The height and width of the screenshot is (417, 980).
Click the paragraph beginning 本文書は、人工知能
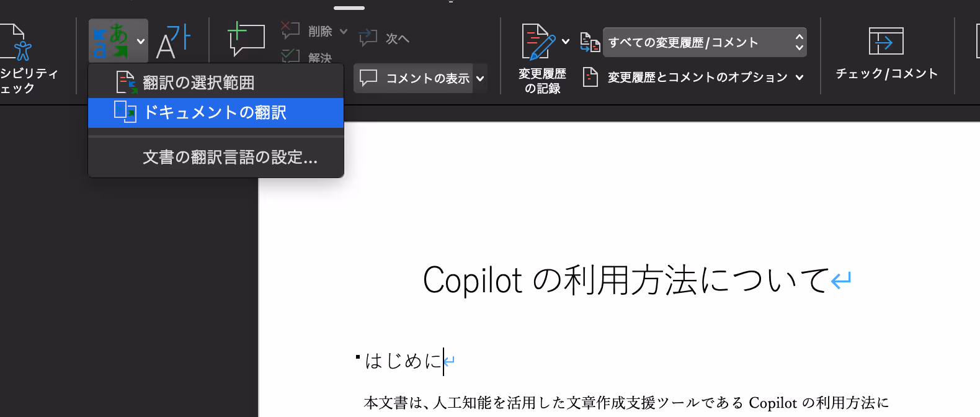(x=626, y=403)
